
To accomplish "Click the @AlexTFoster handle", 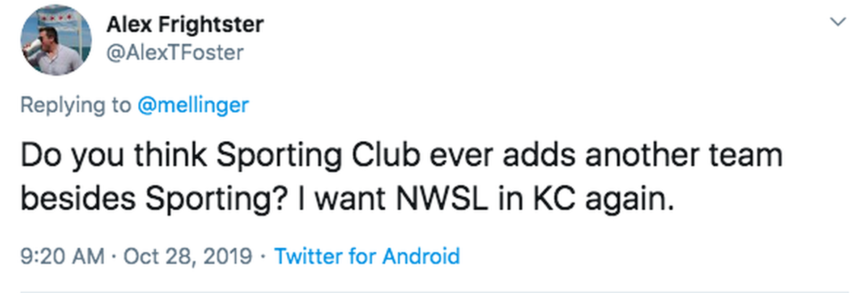I will [175, 53].
